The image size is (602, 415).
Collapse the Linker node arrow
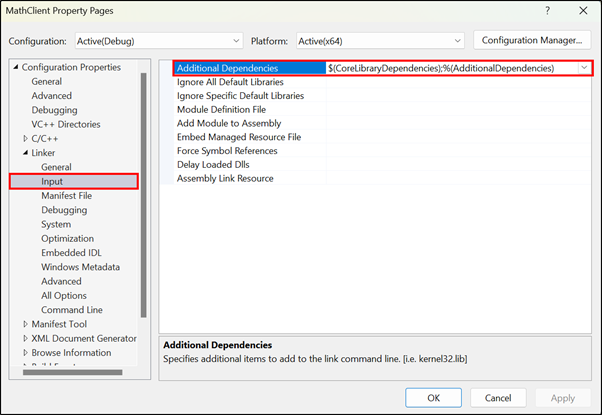25,153
